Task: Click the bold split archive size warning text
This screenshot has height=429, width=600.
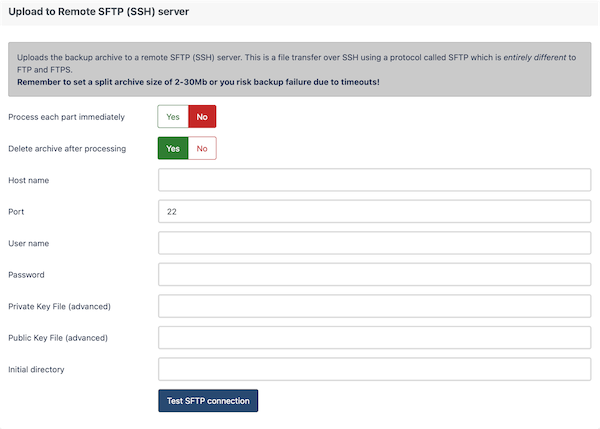Action: [198, 82]
